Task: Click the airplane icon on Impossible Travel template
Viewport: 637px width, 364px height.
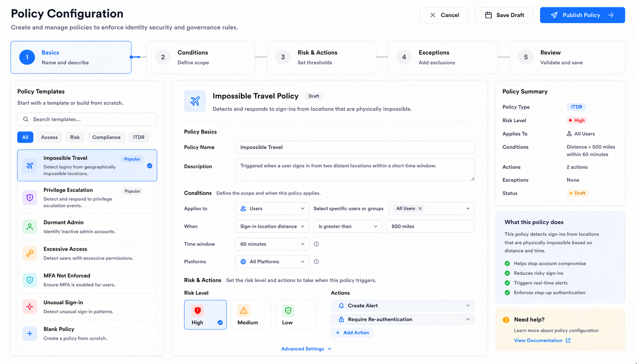Action: 30,165
